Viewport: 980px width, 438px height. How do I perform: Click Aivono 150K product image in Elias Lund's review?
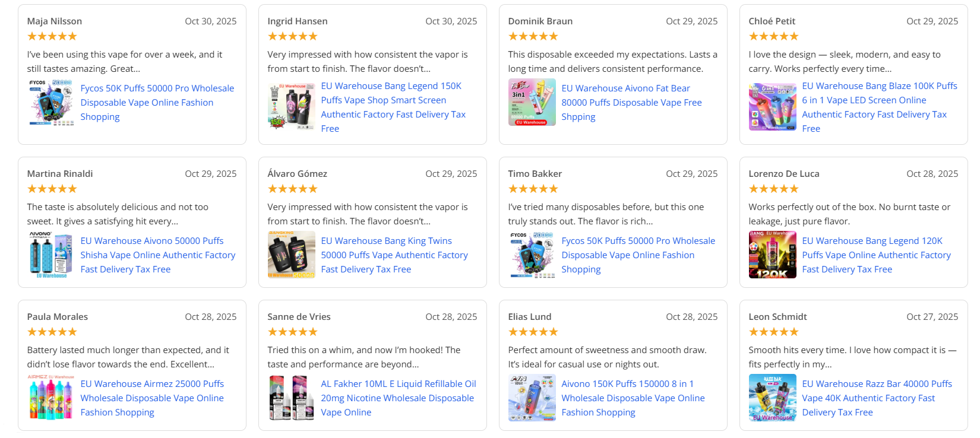(x=532, y=398)
